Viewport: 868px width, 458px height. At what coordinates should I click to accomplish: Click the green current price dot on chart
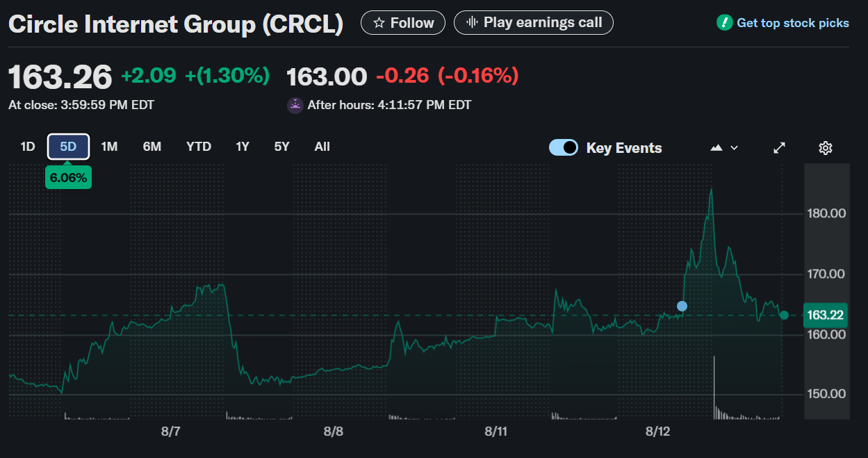click(x=784, y=316)
